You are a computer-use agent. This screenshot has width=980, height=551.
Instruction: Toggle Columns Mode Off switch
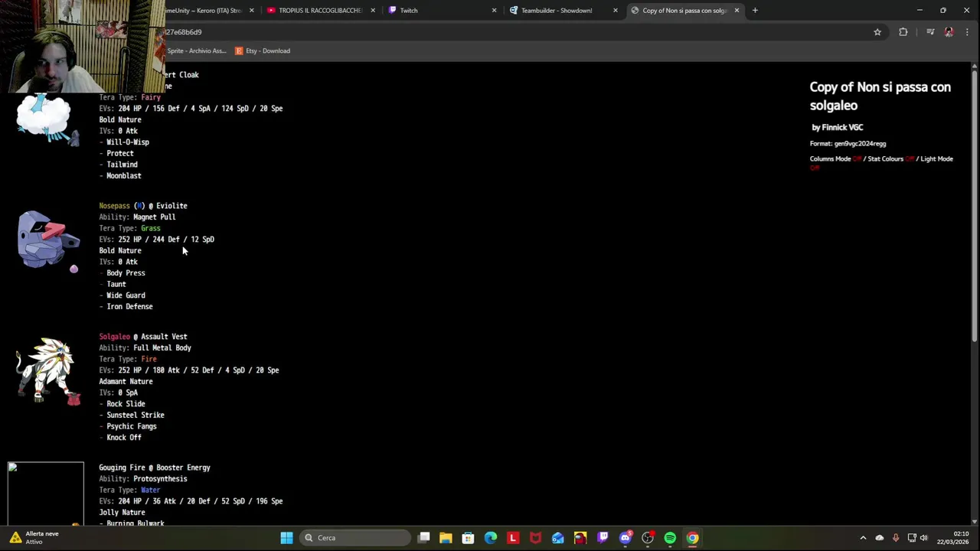[857, 159]
